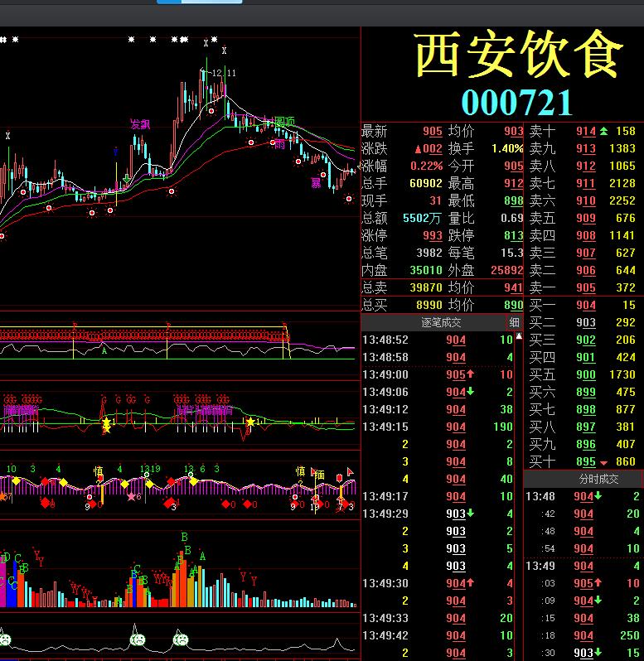Select the 买一 price 904
This screenshot has height=661, width=644.
586,305
